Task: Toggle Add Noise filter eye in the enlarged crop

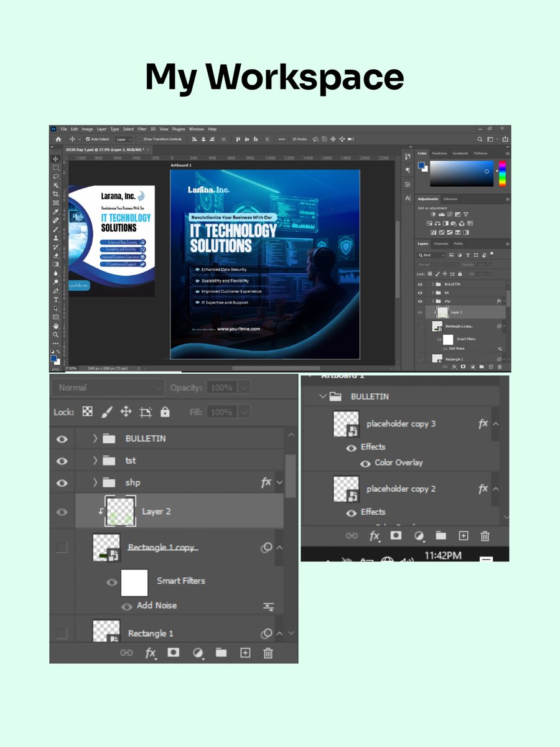Action: coord(126,606)
